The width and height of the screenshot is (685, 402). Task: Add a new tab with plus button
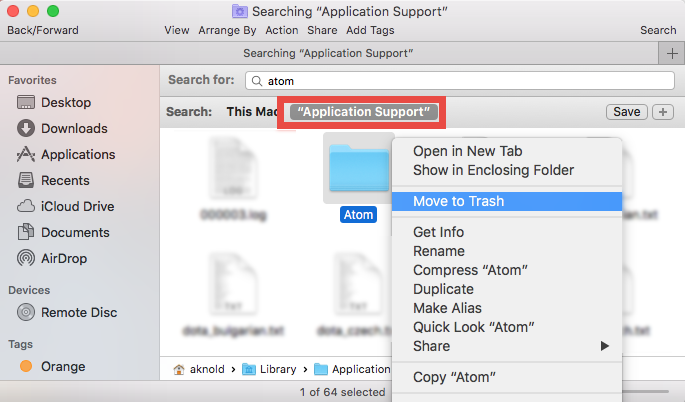point(672,53)
